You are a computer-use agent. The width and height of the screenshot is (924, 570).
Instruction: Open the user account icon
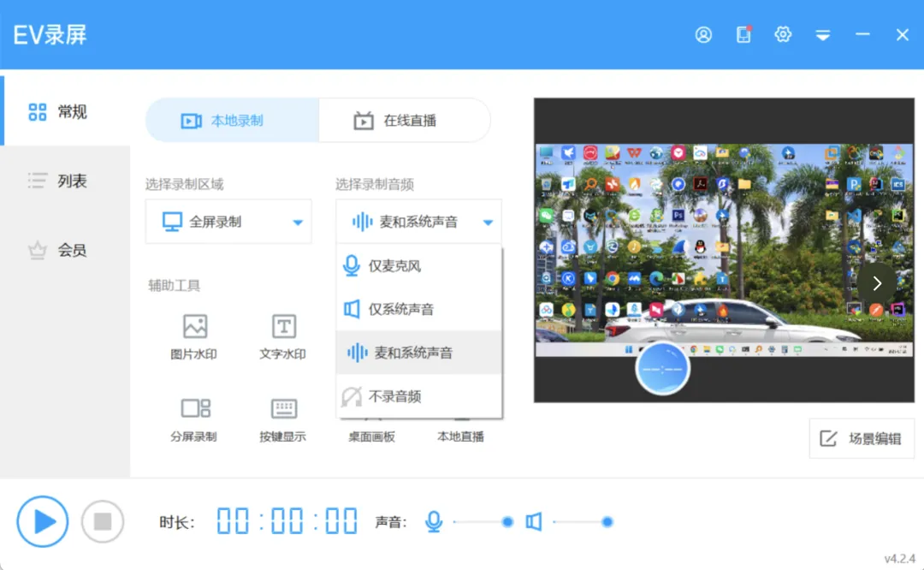point(703,35)
